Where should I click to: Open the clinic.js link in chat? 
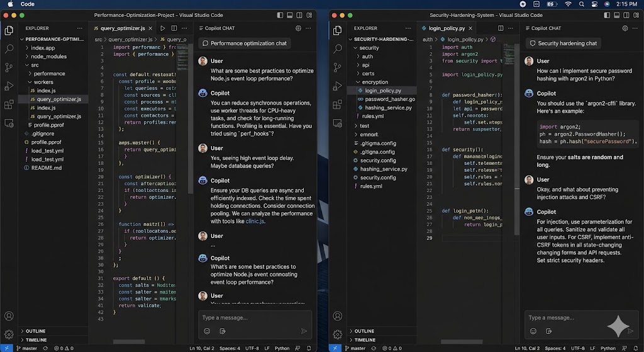(255, 221)
